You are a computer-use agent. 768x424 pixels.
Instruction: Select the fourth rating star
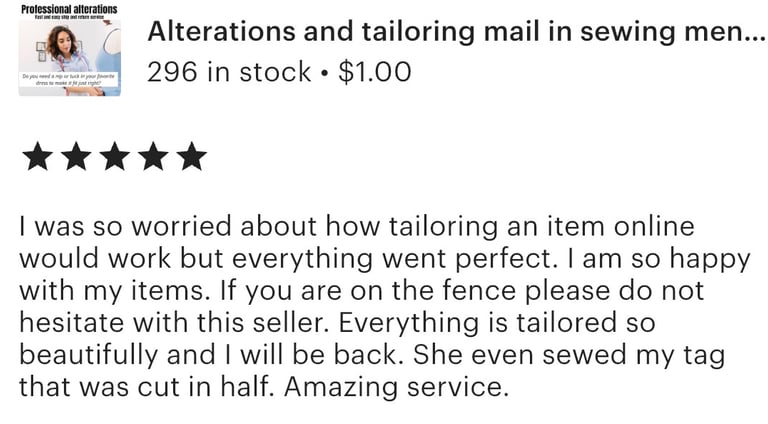click(x=153, y=156)
